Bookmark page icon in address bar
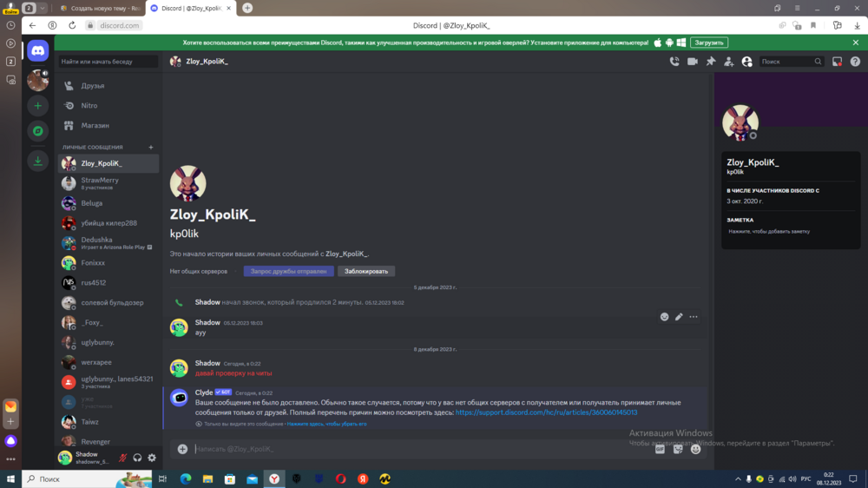 click(x=813, y=25)
